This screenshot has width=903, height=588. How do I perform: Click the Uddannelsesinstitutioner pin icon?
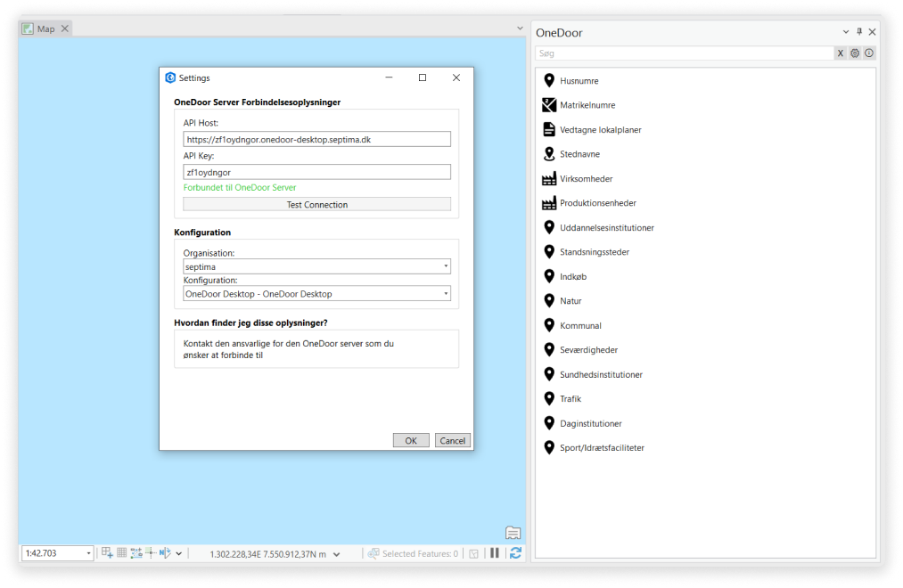(x=549, y=227)
